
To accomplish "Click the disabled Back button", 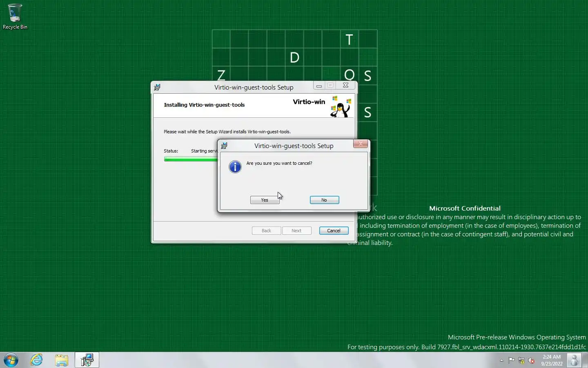I will (x=266, y=231).
